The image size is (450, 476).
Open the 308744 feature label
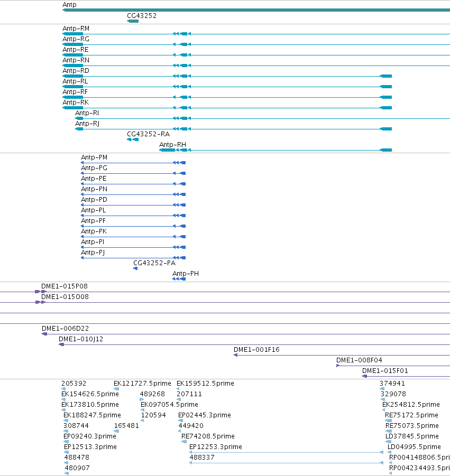point(76,426)
